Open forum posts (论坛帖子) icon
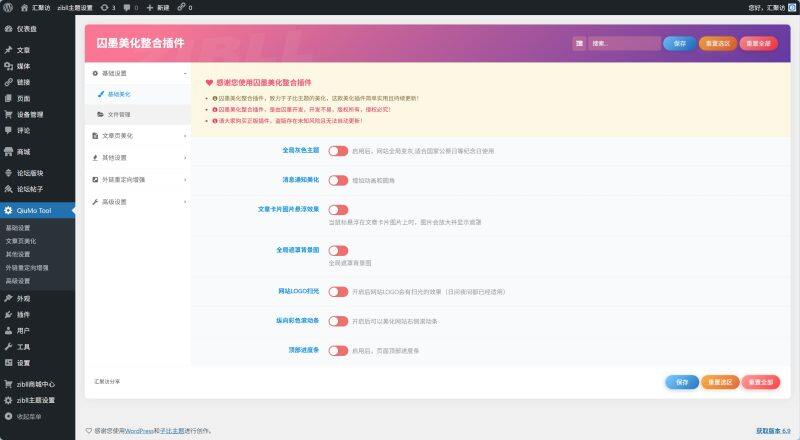This screenshot has height=440, width=800. (8, 189)
